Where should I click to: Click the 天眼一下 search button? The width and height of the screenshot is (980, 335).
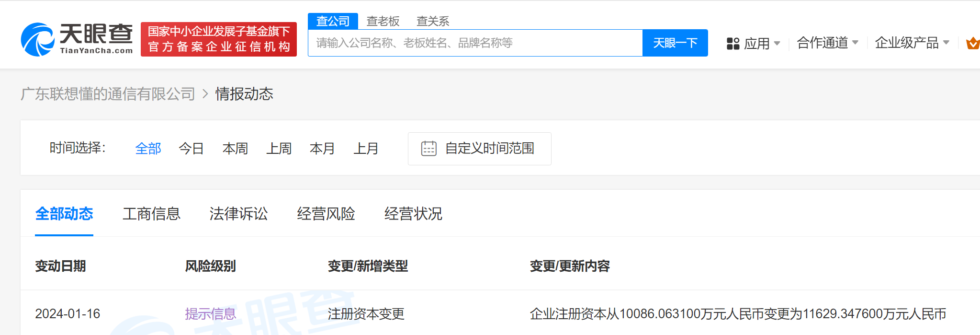675,43
